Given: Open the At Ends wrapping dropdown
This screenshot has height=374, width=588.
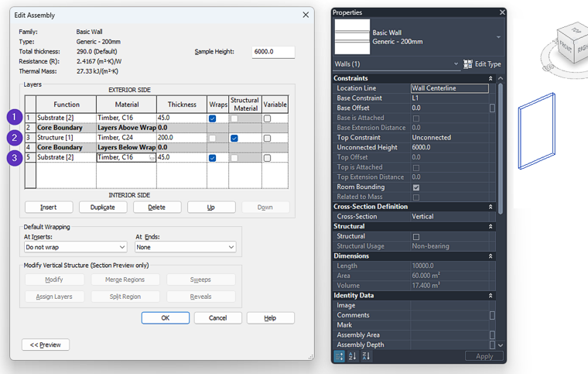Looking at the screenshot, I should tap(185, 247).
